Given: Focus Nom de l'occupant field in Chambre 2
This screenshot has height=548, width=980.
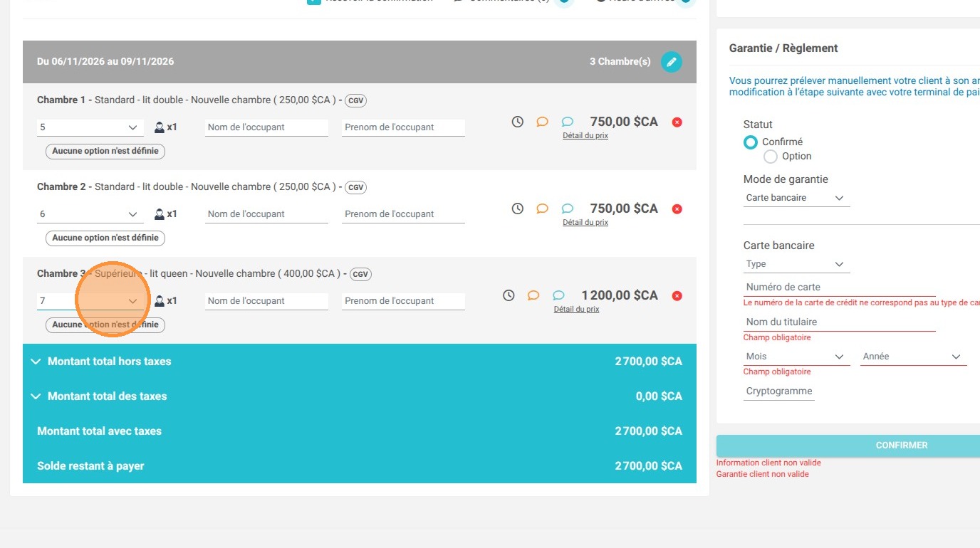Looking at the screenshot, I should tap(266, 214).
